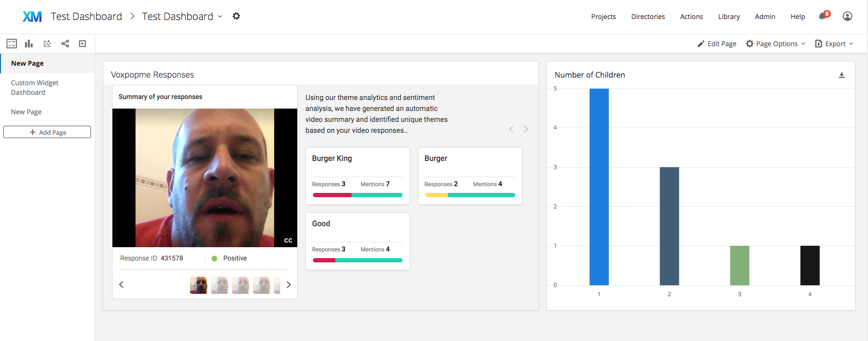Select the bold New Page sidebar item

48,63
